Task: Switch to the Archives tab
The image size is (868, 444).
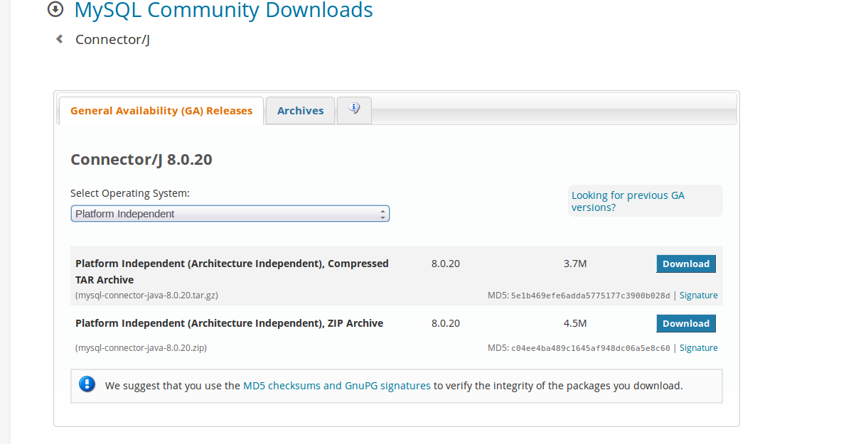Action: point(300,111)
